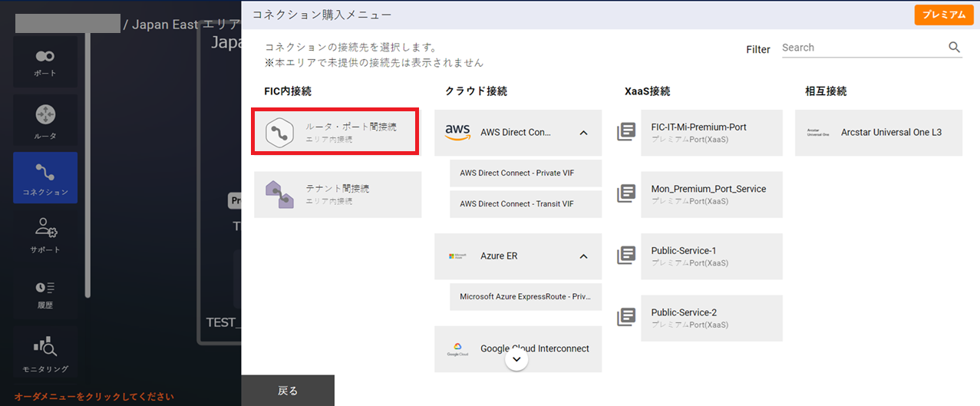Collapse the AWS Direct Connect section
The height and width of the screenshot is (406, 980).
tap(583, 133)
